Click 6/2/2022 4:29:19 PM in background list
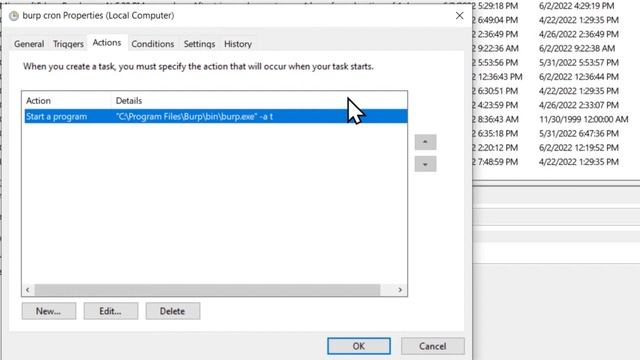Screen dimensions: 640x360 [x=576, y=6]
